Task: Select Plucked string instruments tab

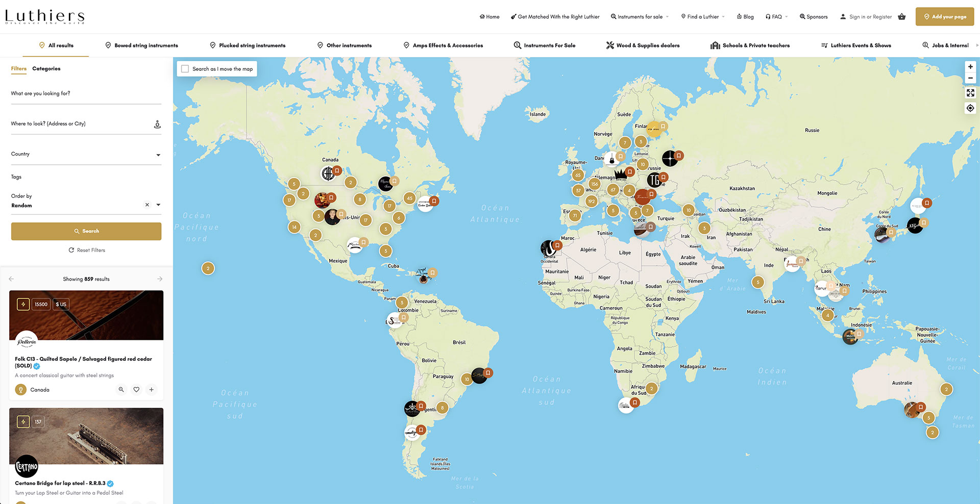Action: point(248,45)
